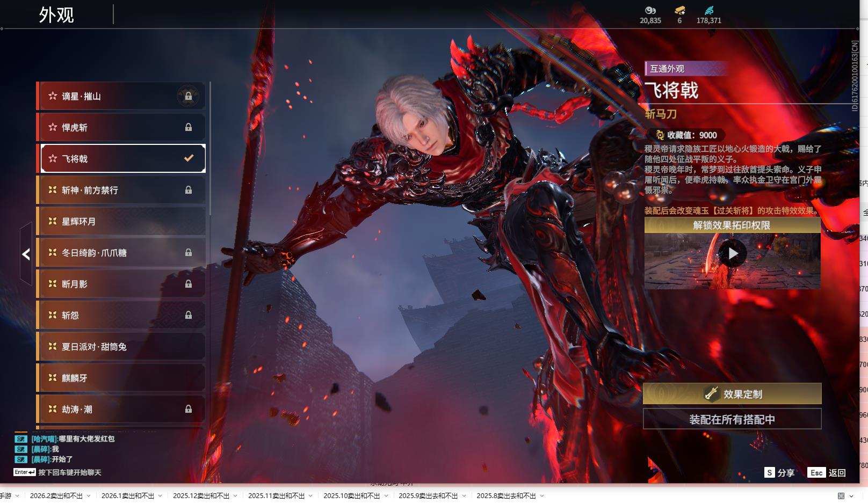Click the 20,835 coin currency icon

tap(650, 10)
